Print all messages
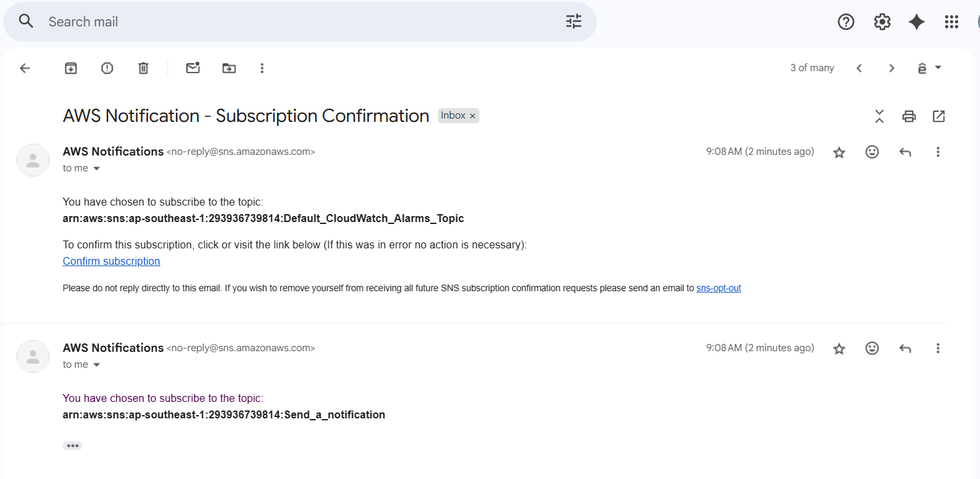 [909, 117]
